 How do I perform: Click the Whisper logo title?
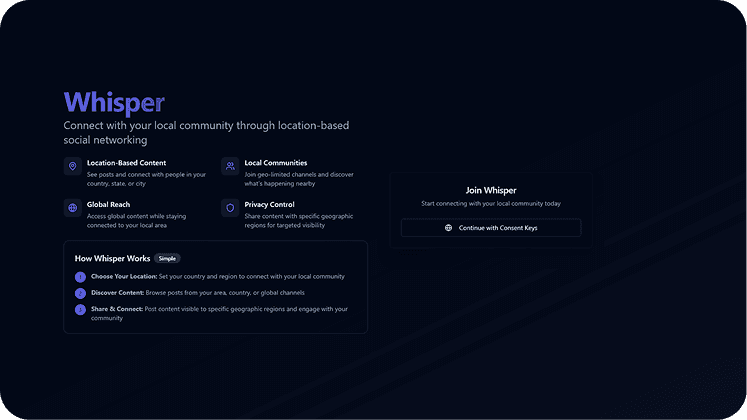114,103
